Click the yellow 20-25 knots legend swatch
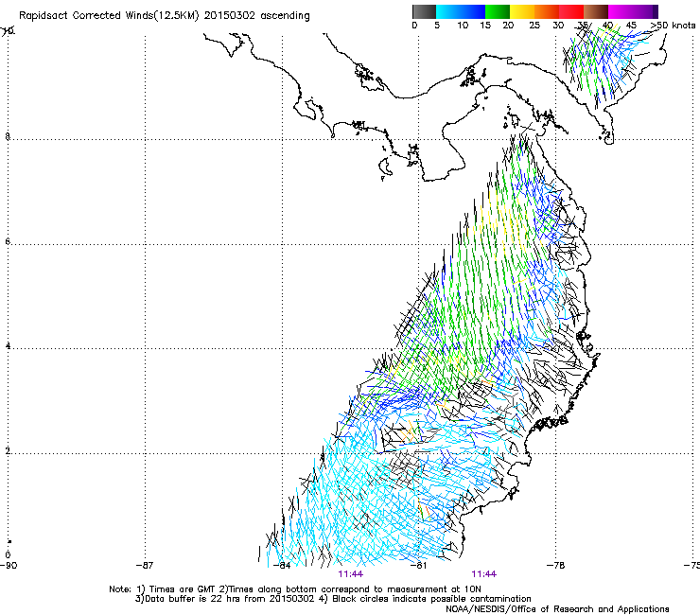Image resolution: width=700 pixels, height=615 pixels. (522, 11)
